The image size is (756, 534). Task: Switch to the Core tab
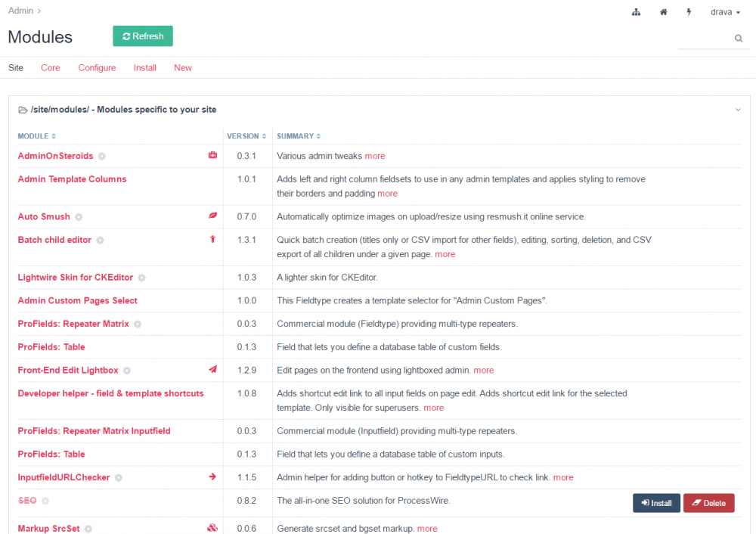tap(50, 67)
